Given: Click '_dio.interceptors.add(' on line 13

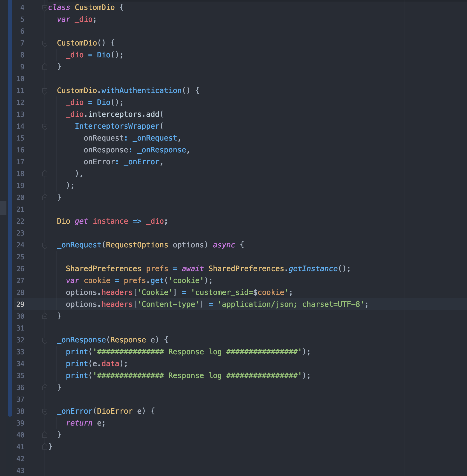Looking at the screenshot, I should 115,114.
